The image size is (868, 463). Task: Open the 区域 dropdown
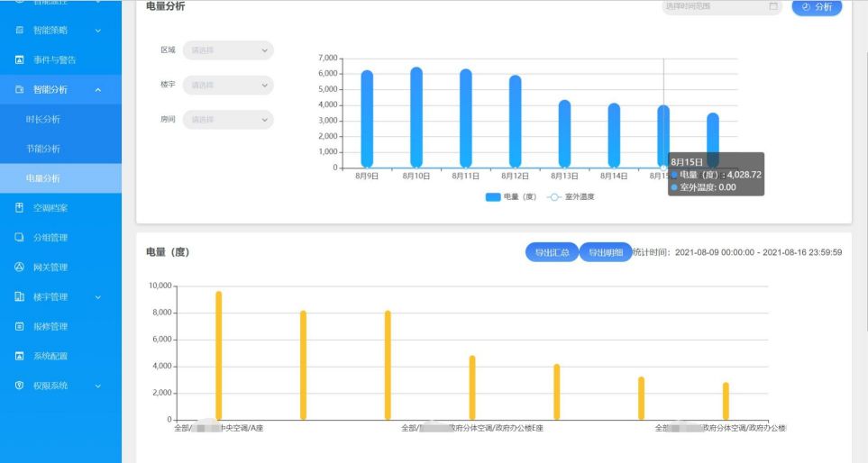(x=227, y=50)
